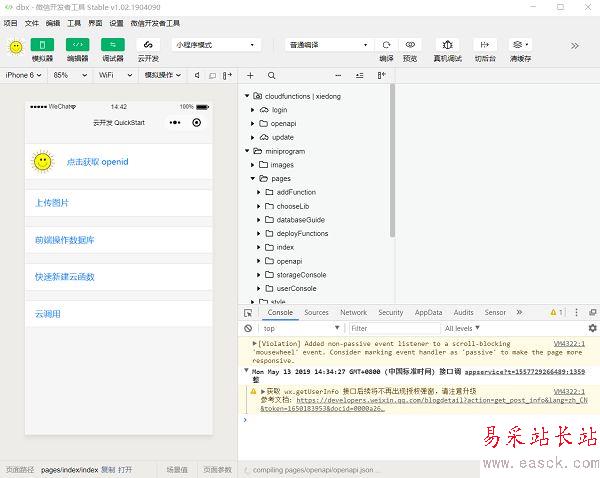The width and height of the screenshot is (600, 478).
Task: Open the 工具 menu
Action: tap(74, 23)
